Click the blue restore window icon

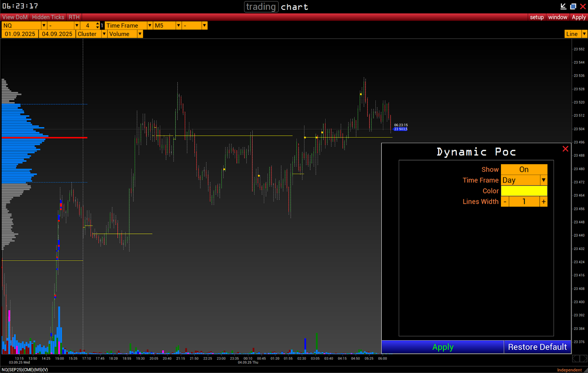573,6
